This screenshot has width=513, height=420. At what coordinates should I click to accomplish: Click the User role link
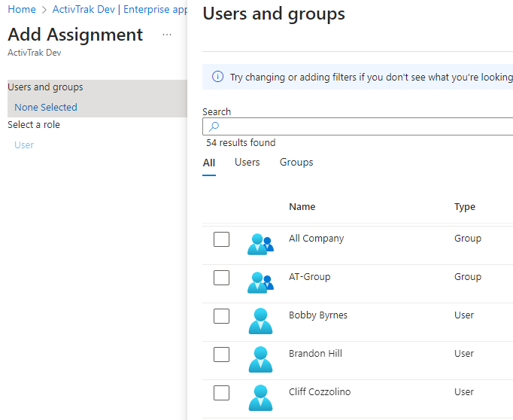point(24,145)
